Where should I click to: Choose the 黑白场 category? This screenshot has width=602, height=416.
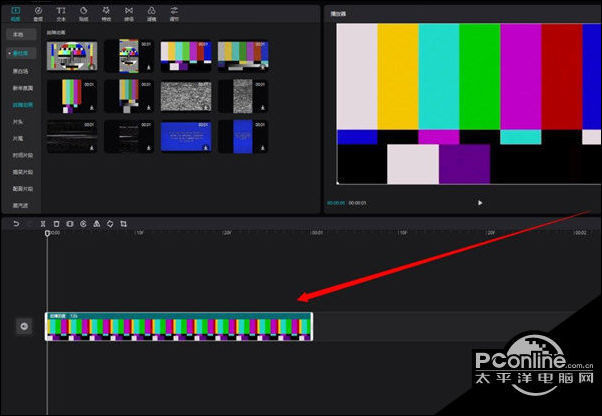point(21,71)
